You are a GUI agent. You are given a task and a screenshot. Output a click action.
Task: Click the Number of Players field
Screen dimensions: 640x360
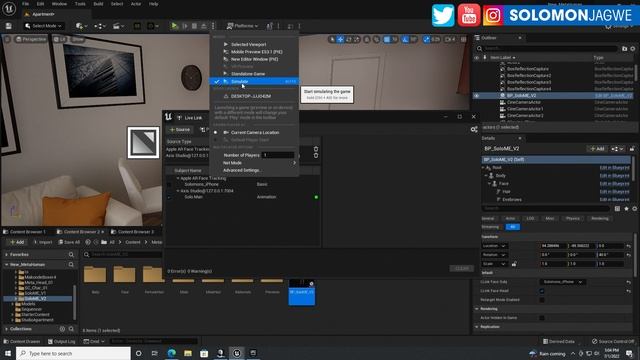click(x=278, y=155)
